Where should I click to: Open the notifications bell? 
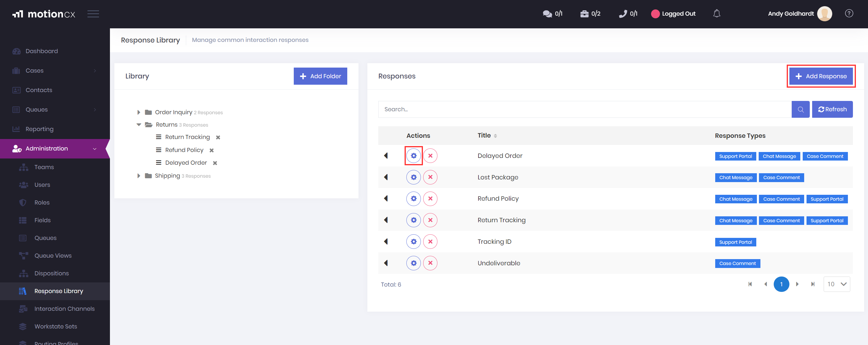[717, 14]
